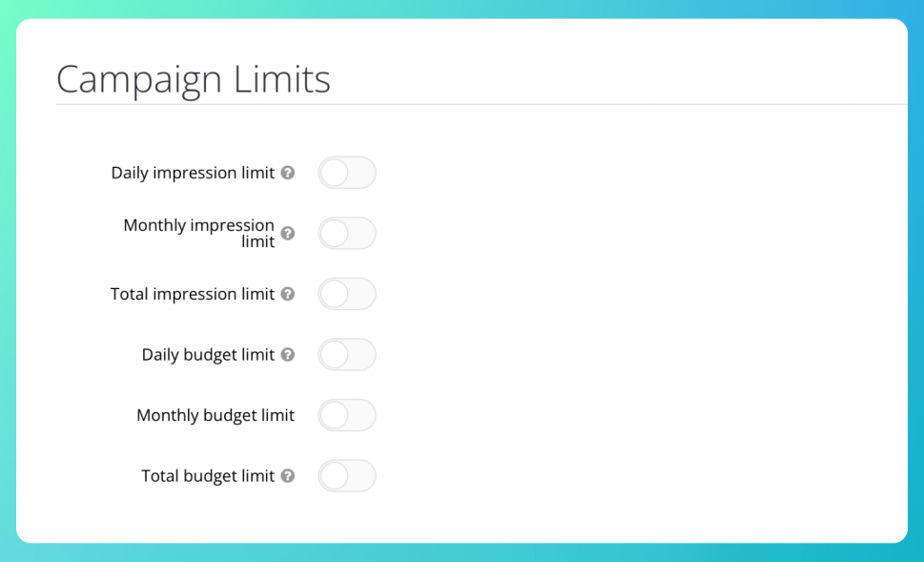Click the Campaign Limits heading
The image size is (924, 562).
(x=194, y=79)
